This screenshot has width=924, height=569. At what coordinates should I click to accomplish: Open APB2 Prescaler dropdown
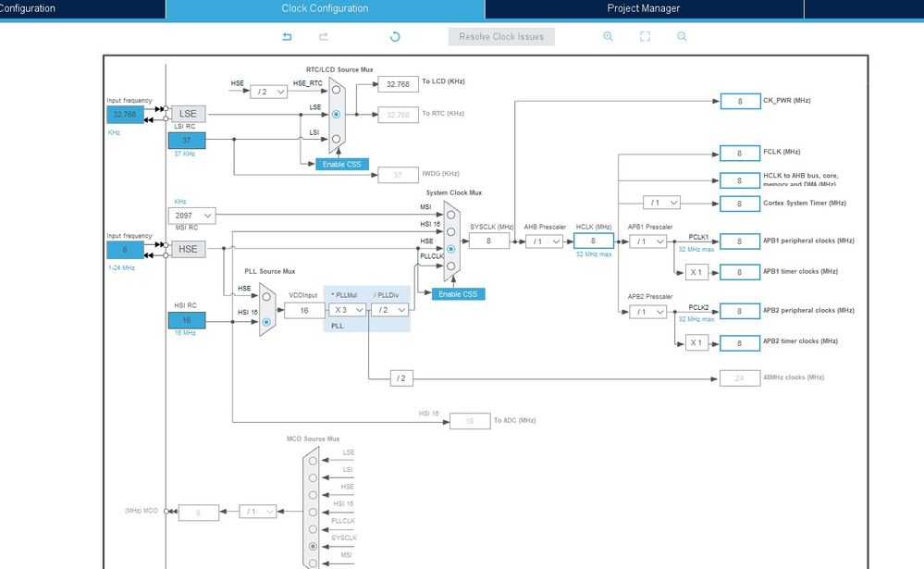[x=647, y=311]
